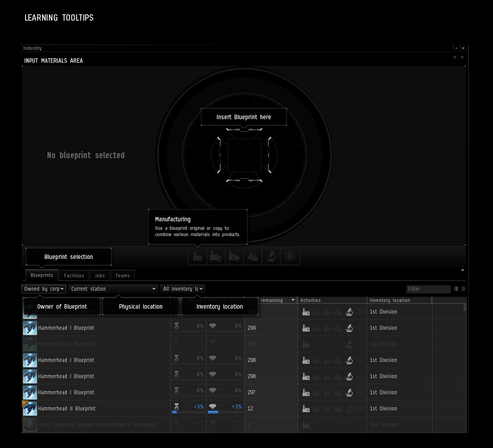Click the runs value 297

(x=251, y=392)
